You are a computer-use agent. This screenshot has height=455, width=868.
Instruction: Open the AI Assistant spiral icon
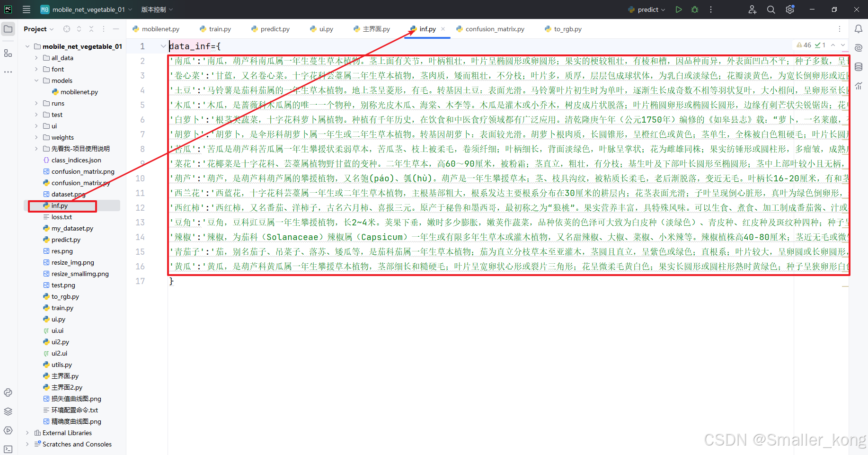point(859,48)
